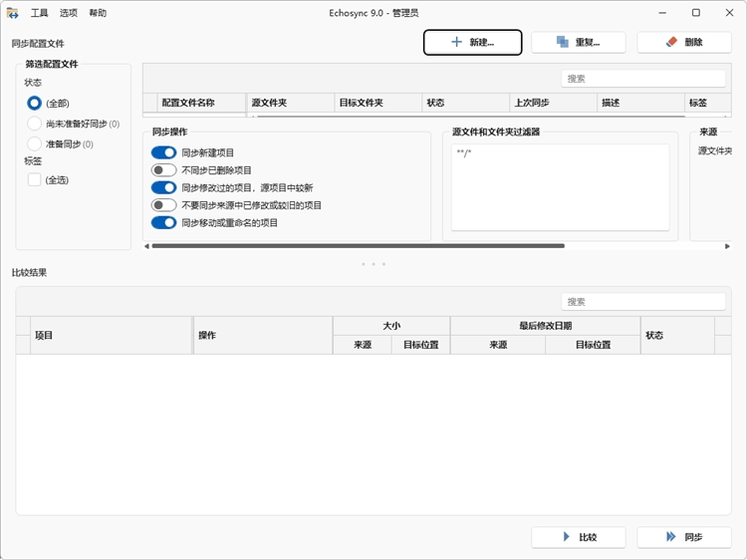Viewport: 747px width, 560px height.
Task: Sort by 配置文件名称 column header
Action: point(201,103)
